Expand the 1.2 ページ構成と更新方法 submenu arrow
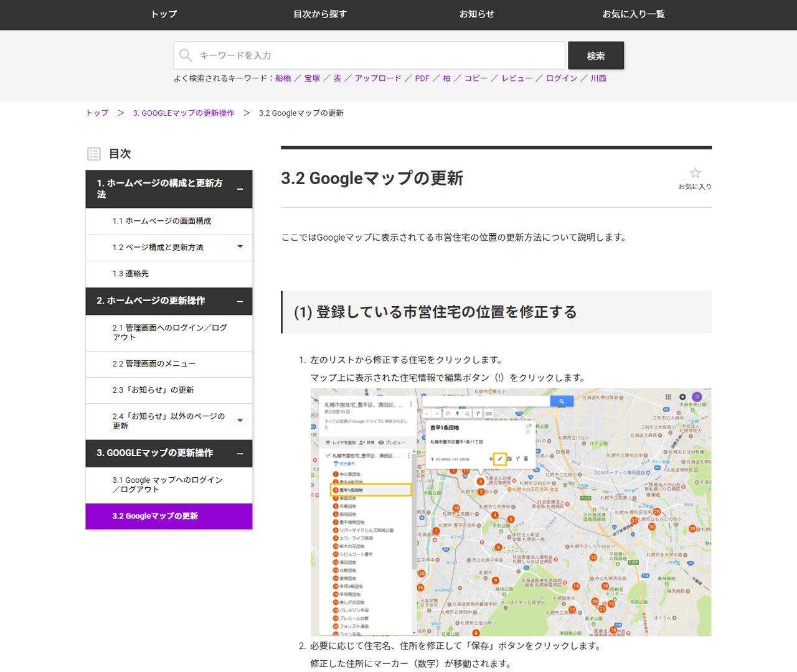797x672 pixels. (x=240, y=247)
